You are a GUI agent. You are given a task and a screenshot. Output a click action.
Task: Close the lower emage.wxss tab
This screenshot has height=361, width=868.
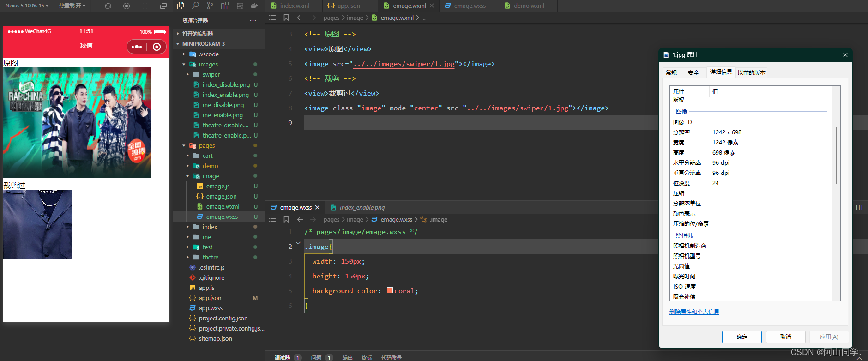[x=317, y=207]
